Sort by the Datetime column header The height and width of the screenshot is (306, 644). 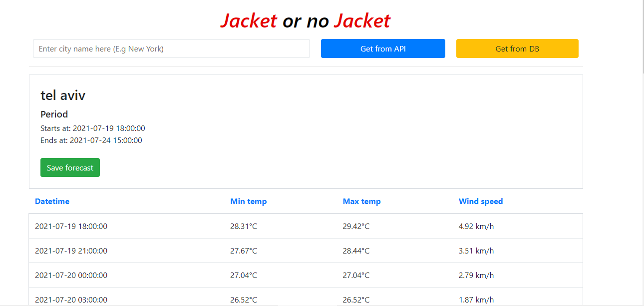point(52,201)
